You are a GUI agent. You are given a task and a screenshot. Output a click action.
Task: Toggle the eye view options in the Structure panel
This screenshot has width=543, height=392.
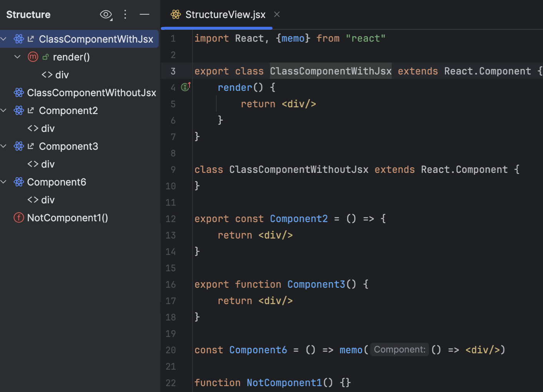point(105,14)
